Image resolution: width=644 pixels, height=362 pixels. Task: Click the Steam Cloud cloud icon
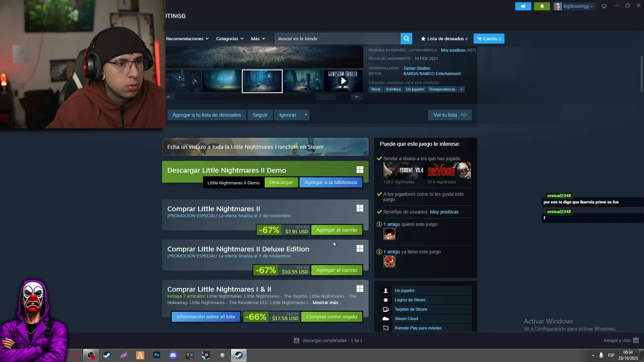386,319
